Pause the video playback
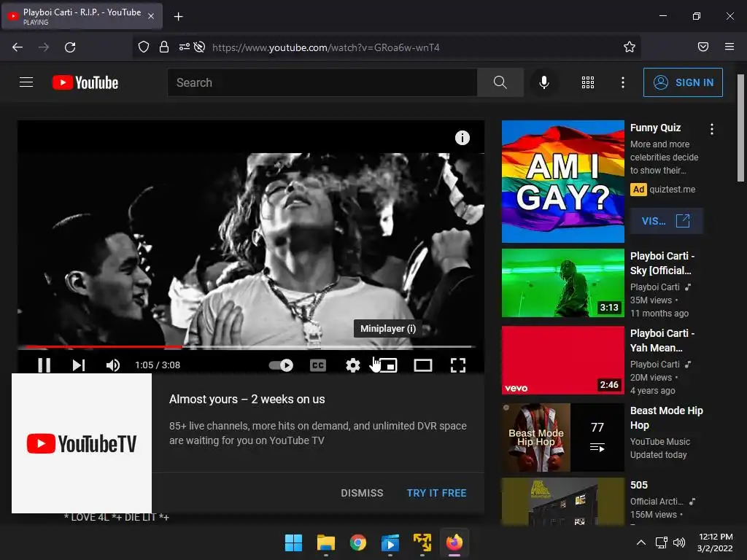747x560 pixels. [x=44, y=365]
